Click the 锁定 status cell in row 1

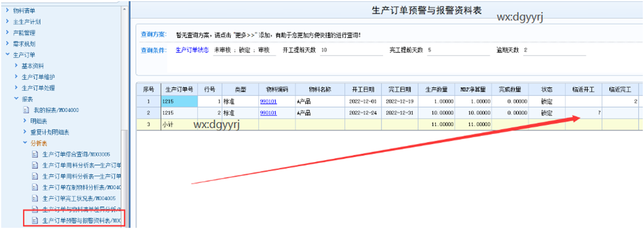coord(547,101)
